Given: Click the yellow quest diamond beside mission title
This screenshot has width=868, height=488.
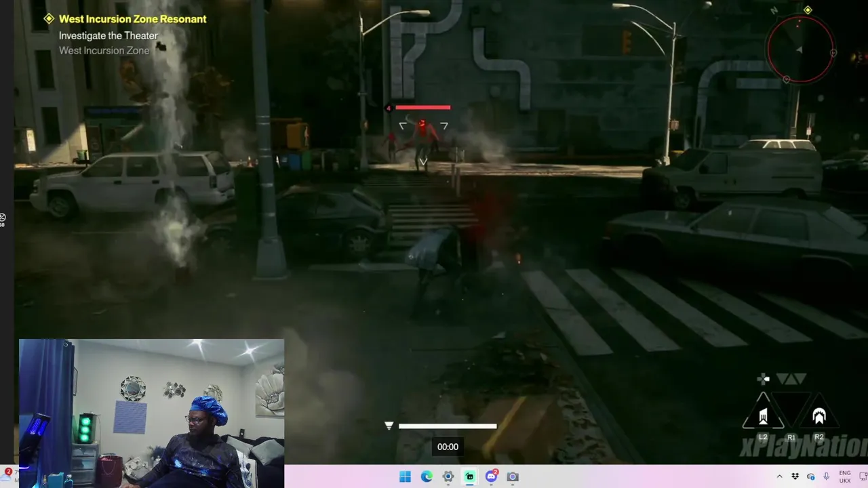Looking at the screenshot, I should coord(49,19).
